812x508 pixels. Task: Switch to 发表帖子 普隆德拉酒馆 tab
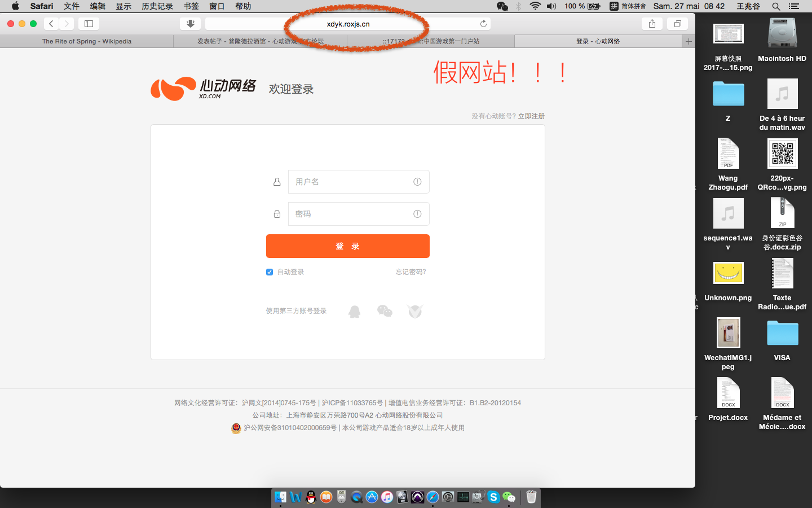pos(261,41)
